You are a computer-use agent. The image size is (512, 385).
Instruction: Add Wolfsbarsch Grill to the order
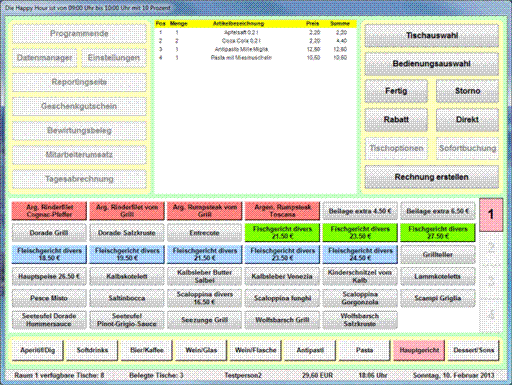(282, 320)
